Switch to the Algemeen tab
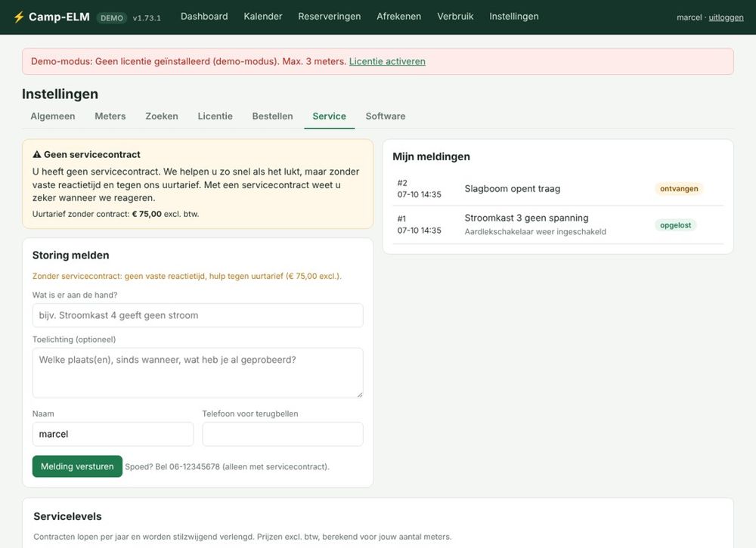This screenshot has height=548, width=756. (53, 116)
